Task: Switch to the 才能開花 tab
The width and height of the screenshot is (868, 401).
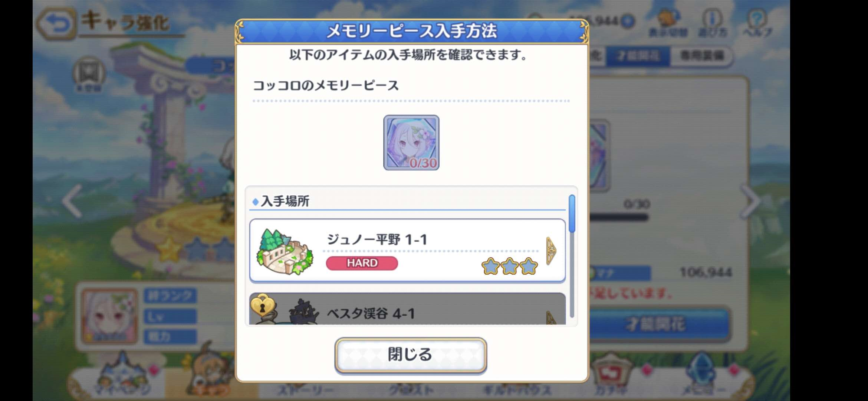Action: (638, 56)
